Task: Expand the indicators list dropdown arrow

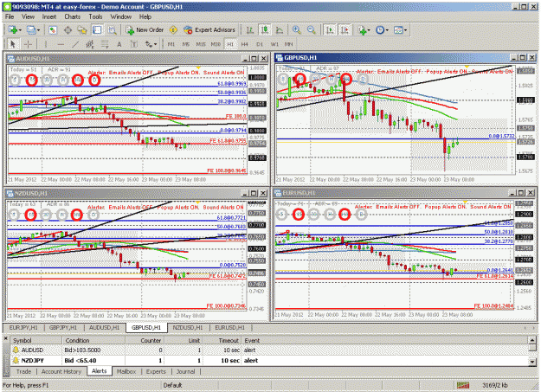Action: pyautogui.click(x=369, y=30)
